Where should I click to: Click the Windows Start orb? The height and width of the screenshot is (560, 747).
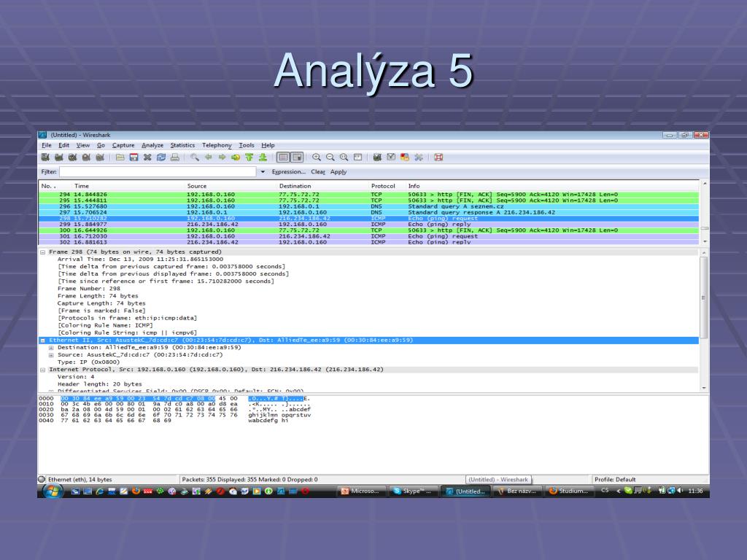tap(53, 491)
